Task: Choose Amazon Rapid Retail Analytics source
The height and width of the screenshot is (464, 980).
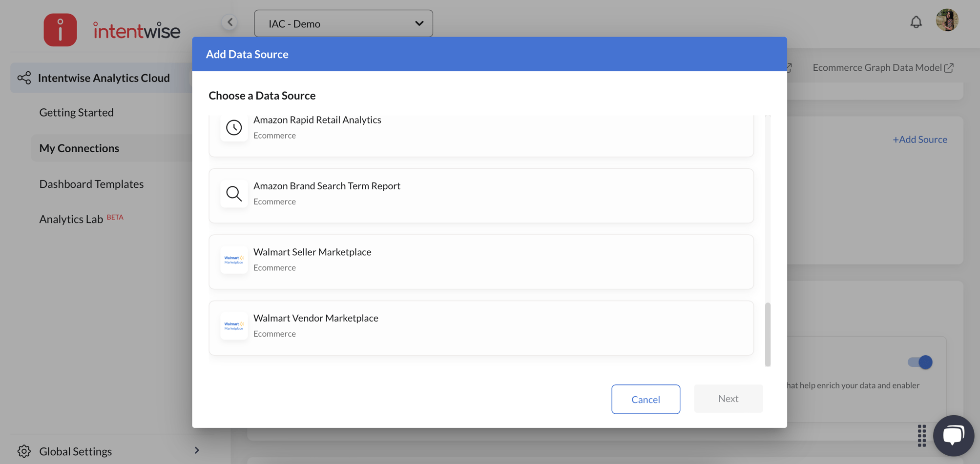Action: pos(481,136)
